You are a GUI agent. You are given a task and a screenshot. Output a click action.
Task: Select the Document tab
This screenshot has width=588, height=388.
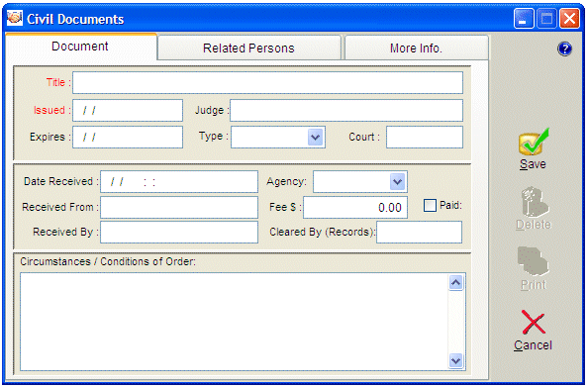pos(80,47)
